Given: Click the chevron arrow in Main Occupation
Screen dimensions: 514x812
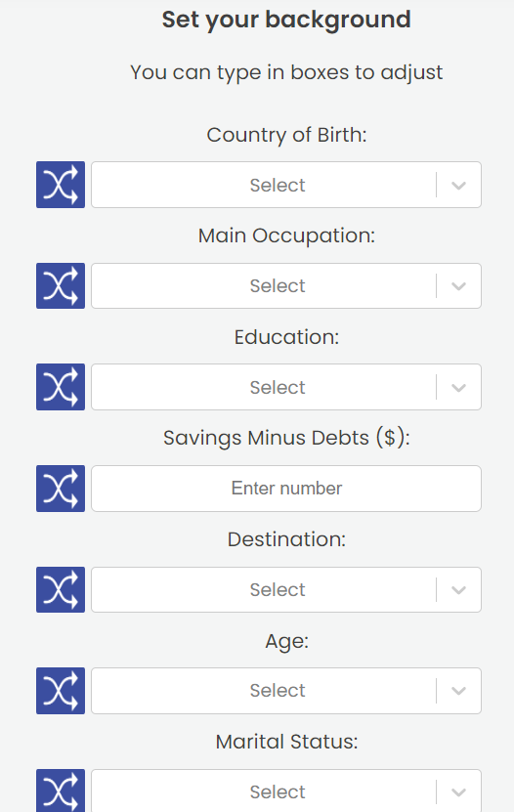Looking at the screenshot, I should 458,286.
